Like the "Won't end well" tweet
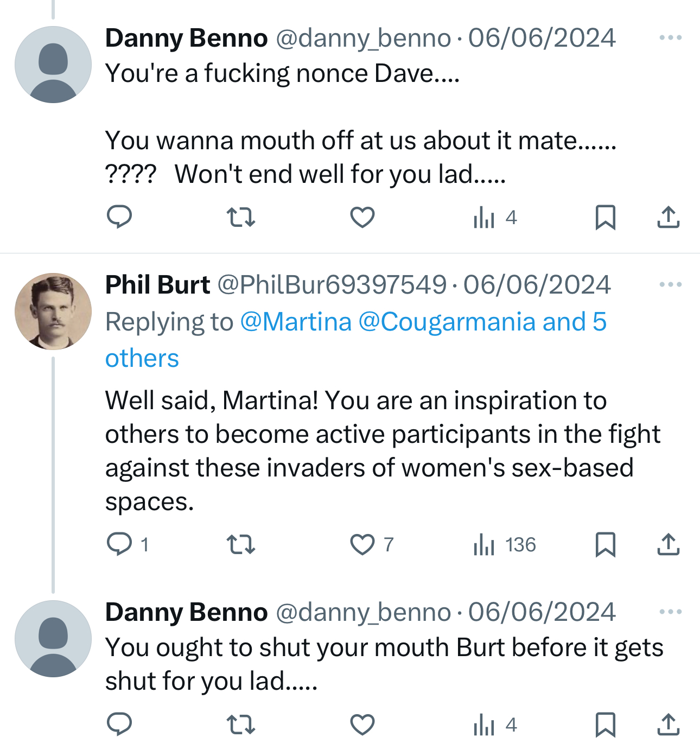This screenshot has width=700, height=750. pyautogui.click(x=362, y=218)
